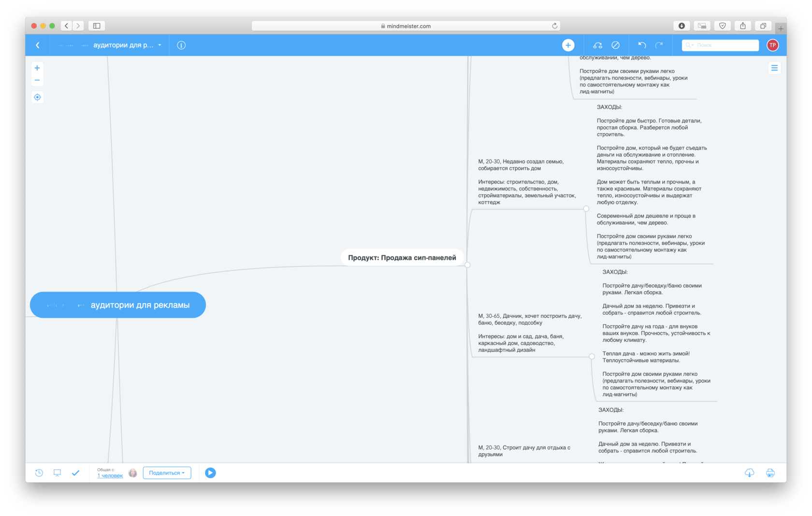Open map info circle icon
This screenshot has height=516, width=812.
coord(181,45)
